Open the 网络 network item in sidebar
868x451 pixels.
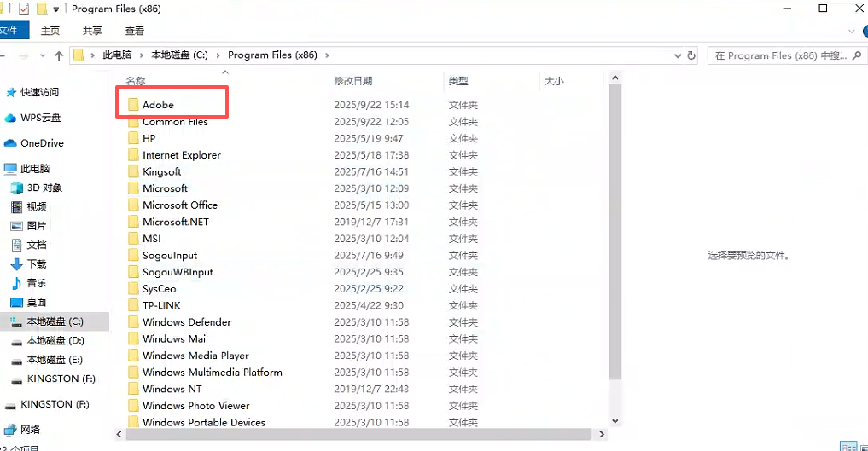31,430
